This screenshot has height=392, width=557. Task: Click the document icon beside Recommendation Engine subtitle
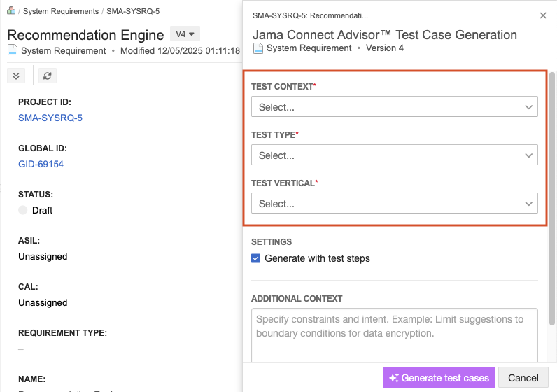[13, 50]
